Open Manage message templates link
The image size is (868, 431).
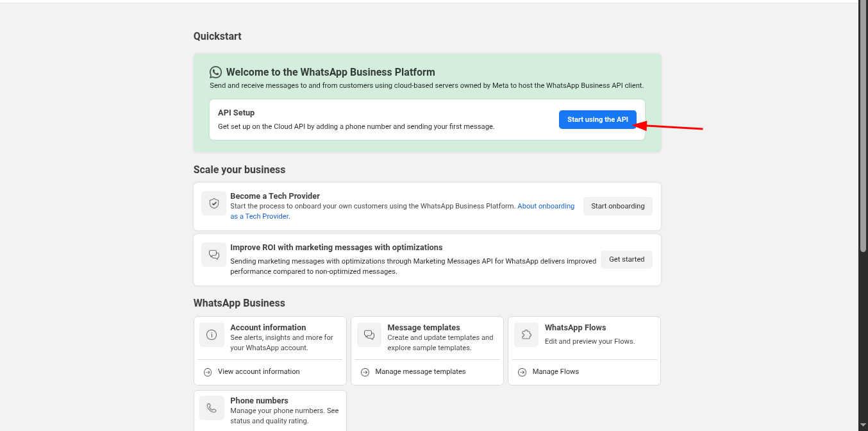(420, 372)
